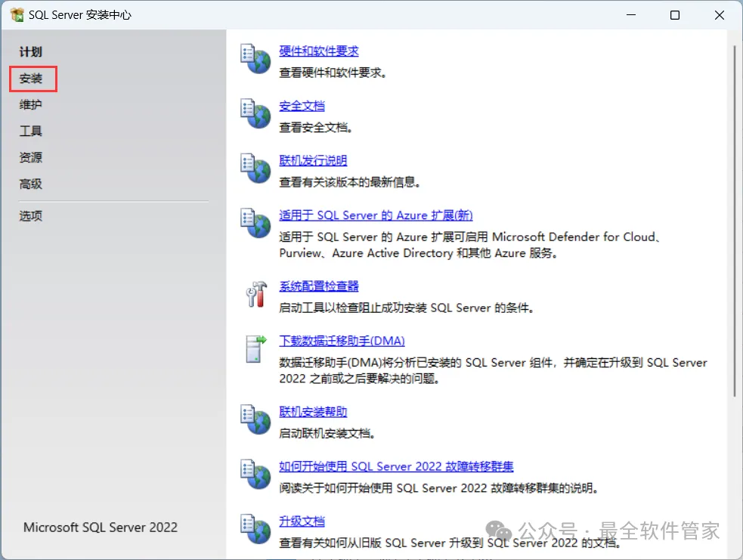Click the server download icon for DMA
This screenshot has height=560, width=743.
coord(256,349)
